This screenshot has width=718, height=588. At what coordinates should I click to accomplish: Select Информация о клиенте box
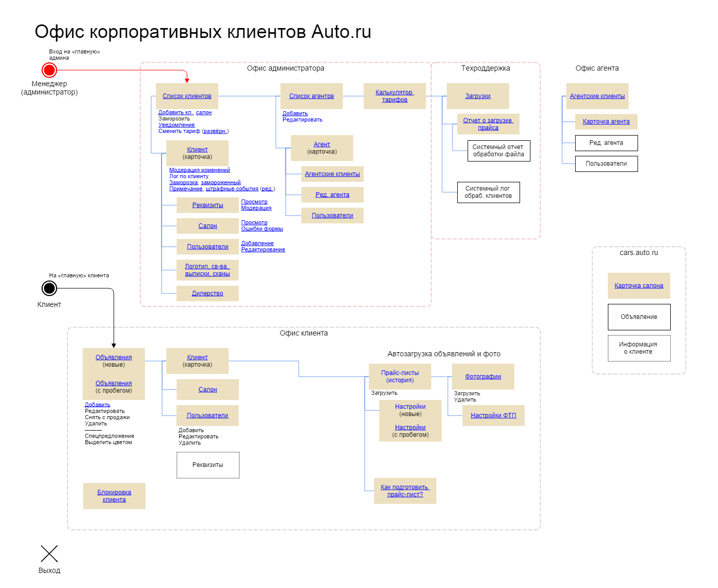(x=639, y=348)
